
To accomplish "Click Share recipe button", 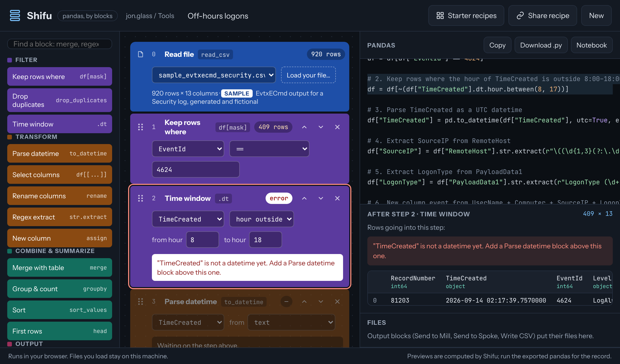I will click(x=542, y=16).
